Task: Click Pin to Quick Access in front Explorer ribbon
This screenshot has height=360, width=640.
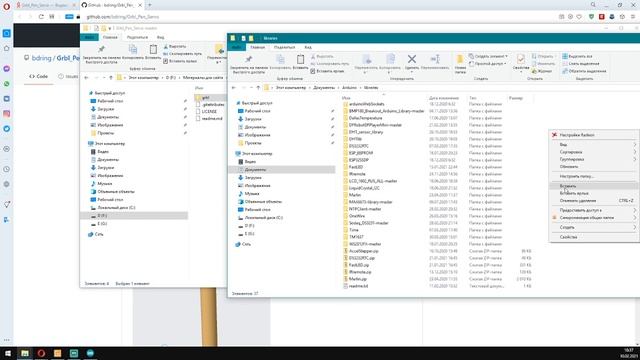Action: 249,64
